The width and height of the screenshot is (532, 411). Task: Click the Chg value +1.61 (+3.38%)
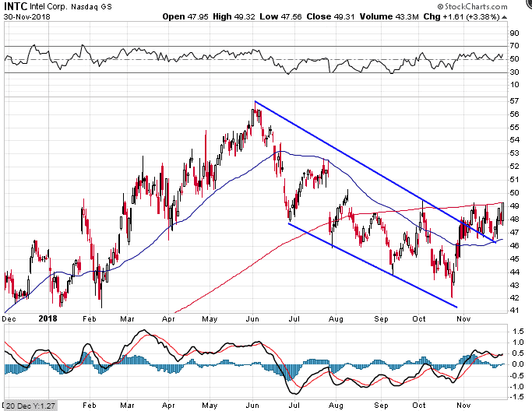click(x=470, y=16)
